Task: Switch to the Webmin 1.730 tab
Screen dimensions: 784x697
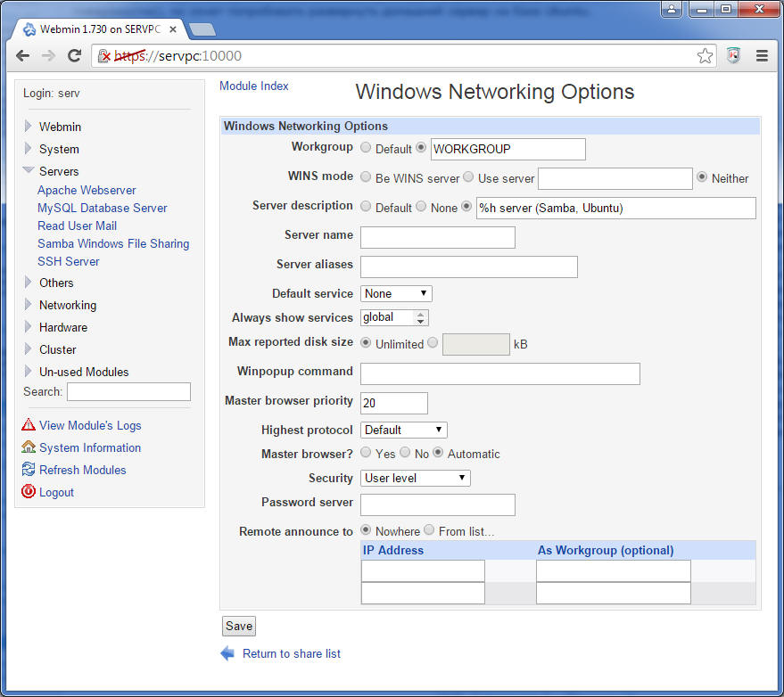Action: coord(100,29)
